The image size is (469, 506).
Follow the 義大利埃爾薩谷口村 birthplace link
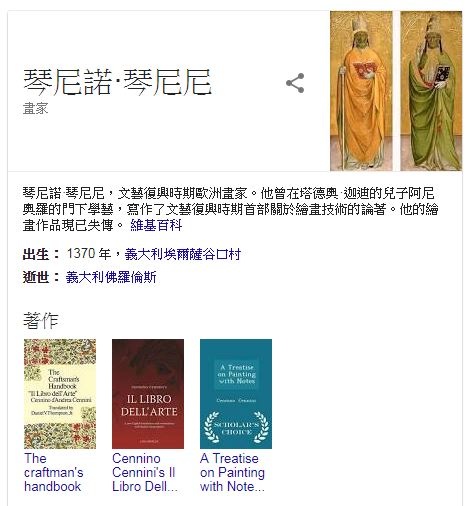tap(183, 254)
